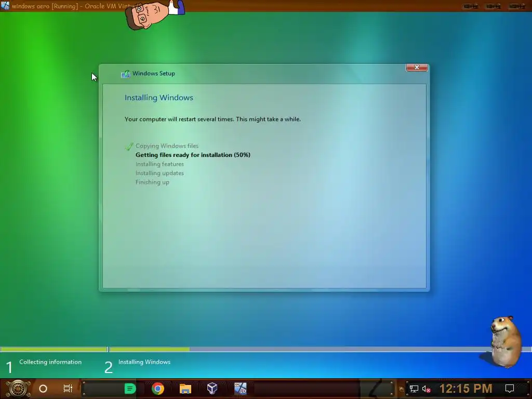This screenshot has height=399, width=532.
Task: Click the completed stage 1 progress bar
Action: [x=54, y=349]
